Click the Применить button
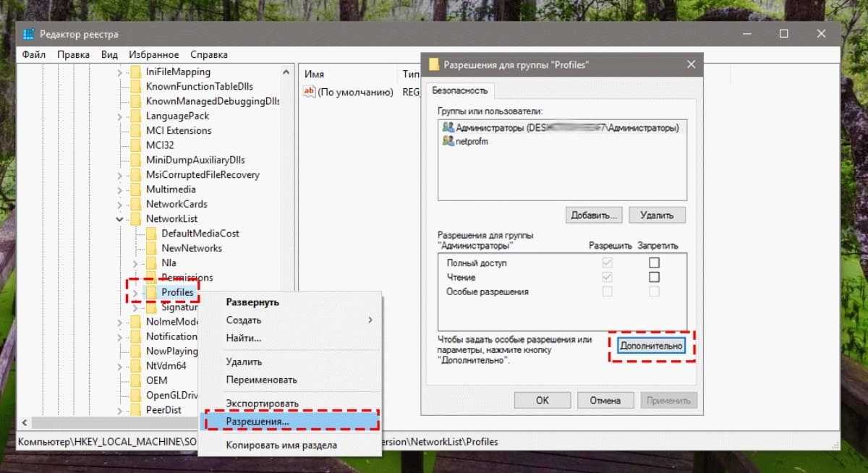868x473 pixels. point(669,400)
